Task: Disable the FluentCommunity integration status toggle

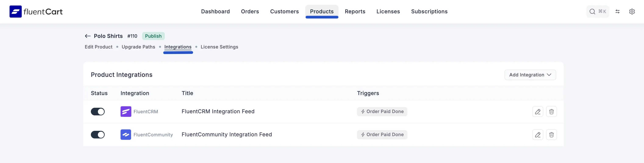Action: click(98, 134)
